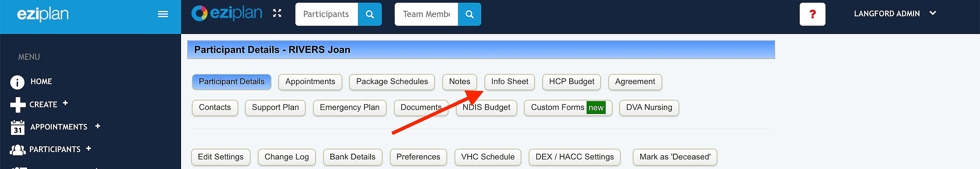980x169 pixels.
Task: Switch to the Info Sheet tab
Action: (510, 82)
